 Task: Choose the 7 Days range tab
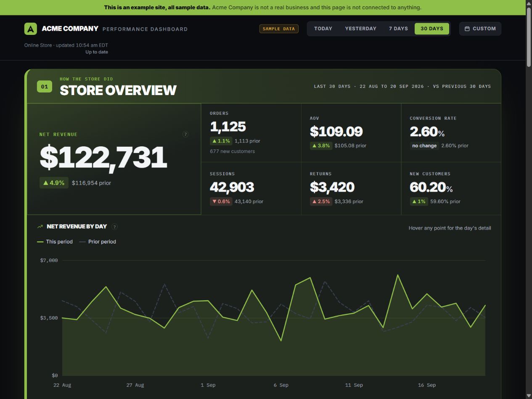[398, 29]
